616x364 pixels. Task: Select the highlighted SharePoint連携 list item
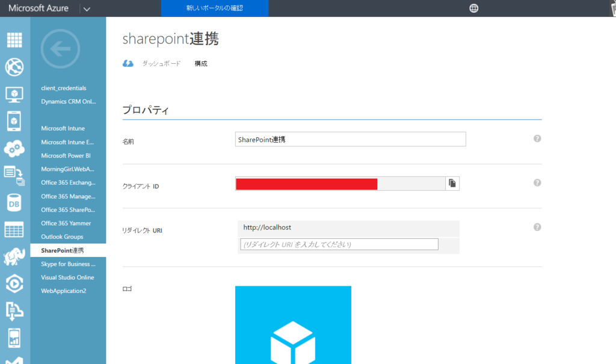(x=69, y=250)
